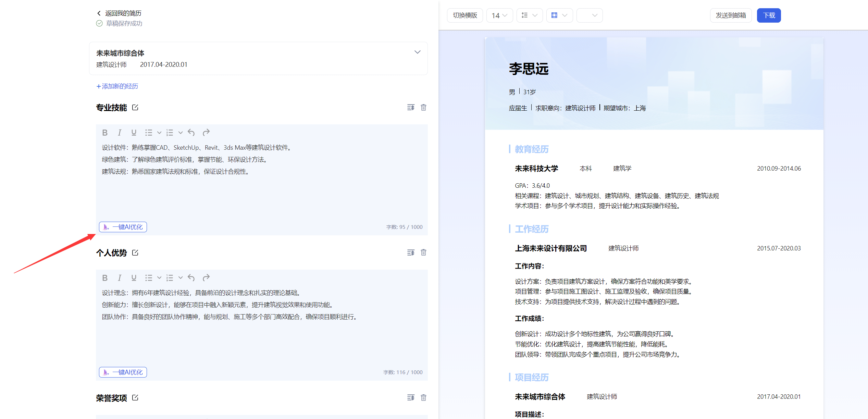868x419 pixels.
Task: Toggle italic in 专业技能 editor
Action: (x=119, y=133)
